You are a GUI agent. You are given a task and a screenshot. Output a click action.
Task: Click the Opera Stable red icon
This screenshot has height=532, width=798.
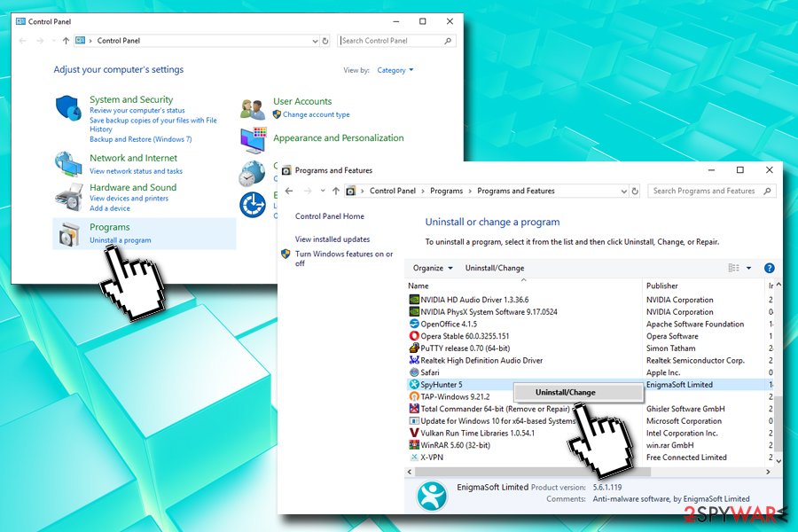point(414,336)
